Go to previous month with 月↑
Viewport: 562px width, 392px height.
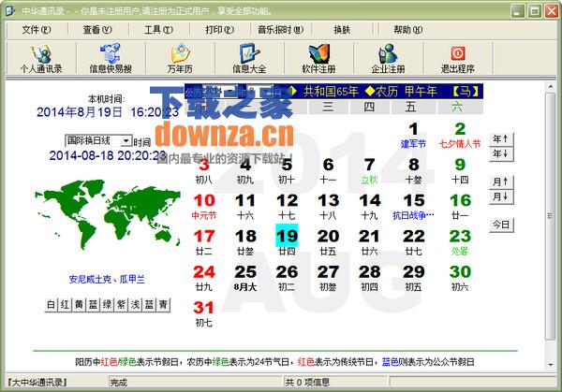coord(501,181)
